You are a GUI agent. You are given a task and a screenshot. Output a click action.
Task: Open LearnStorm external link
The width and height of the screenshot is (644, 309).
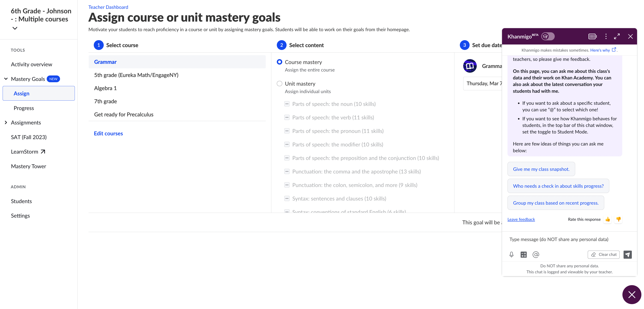tap(28, 152)
